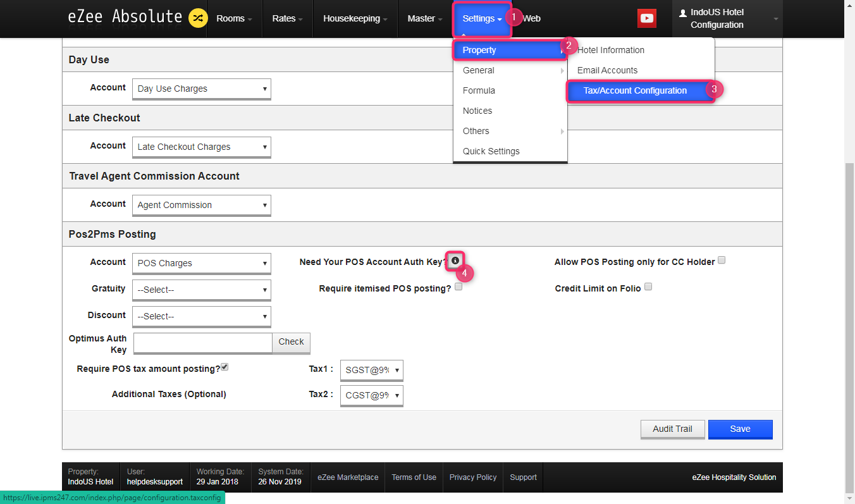Click the Settings menu
Screen dimensions: 855x504
482,18
